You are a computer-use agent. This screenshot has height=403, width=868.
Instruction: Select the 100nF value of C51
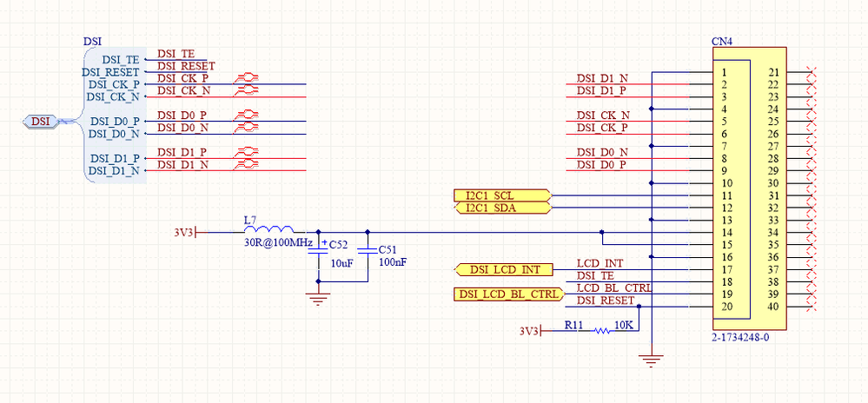(393, 261)
